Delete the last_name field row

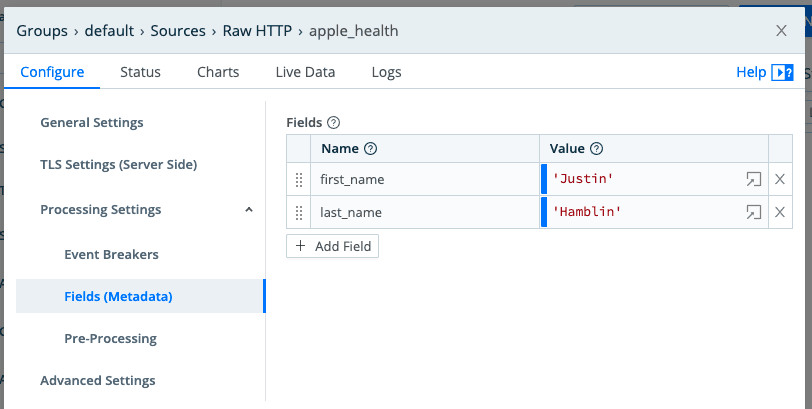(780, 212)
